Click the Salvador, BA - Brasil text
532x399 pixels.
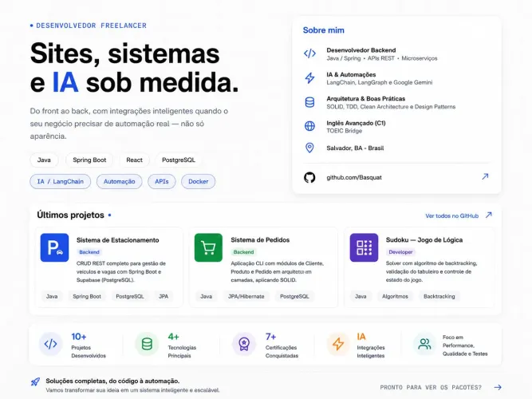click(355, 148)
